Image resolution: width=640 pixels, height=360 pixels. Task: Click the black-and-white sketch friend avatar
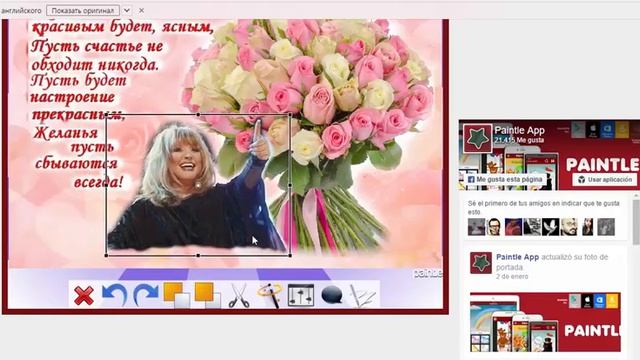pos(532,227)
